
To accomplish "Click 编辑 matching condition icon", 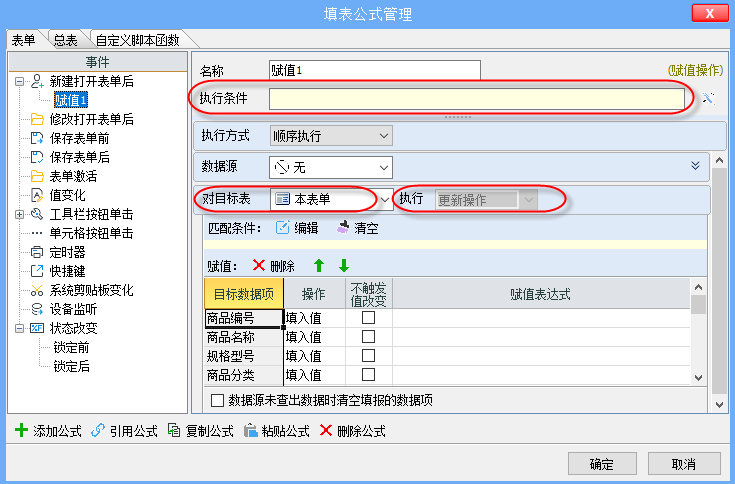I will 282,228.
